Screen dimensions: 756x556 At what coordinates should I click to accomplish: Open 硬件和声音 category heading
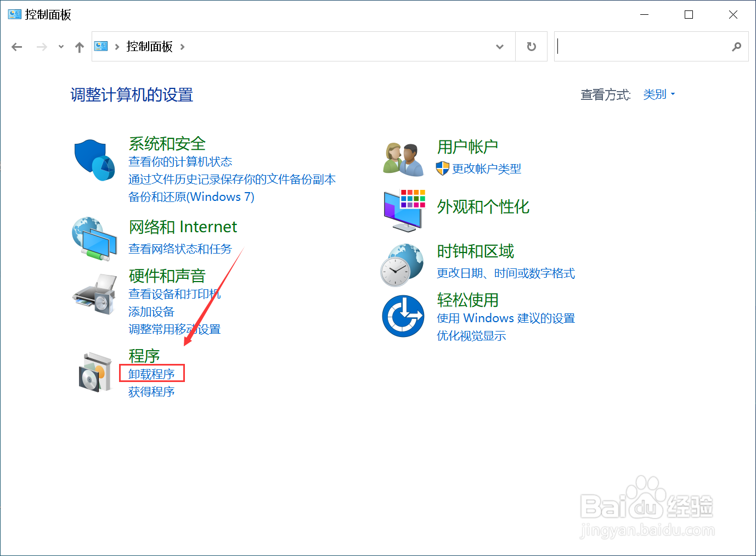pyautogui.click(x=167, y=276)
